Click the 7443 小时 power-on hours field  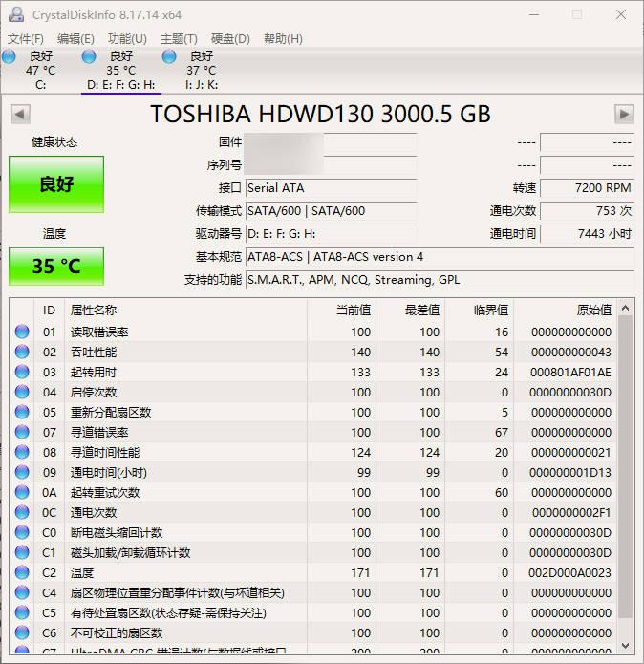click(x=587, y=234)
